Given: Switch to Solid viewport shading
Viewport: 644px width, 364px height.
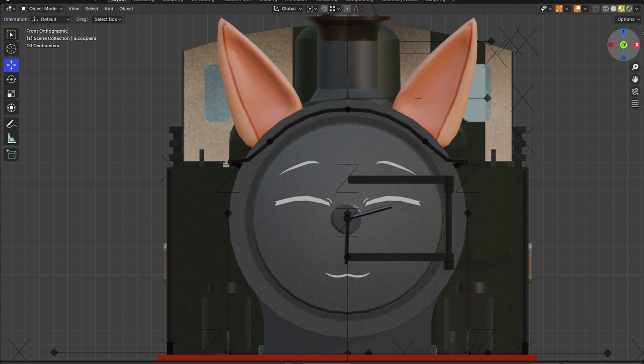Looking at the screenshot, I should [x=613, y=9].
